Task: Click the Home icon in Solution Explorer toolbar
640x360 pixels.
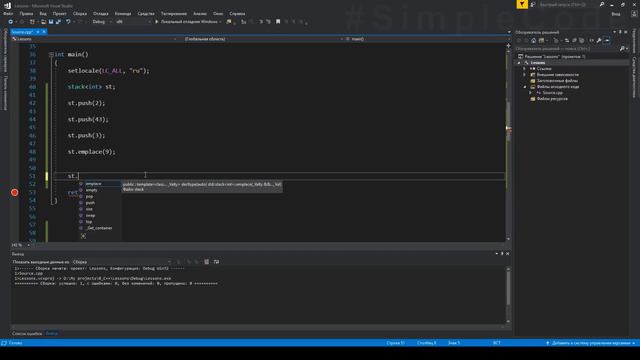Action: point(533,40)
